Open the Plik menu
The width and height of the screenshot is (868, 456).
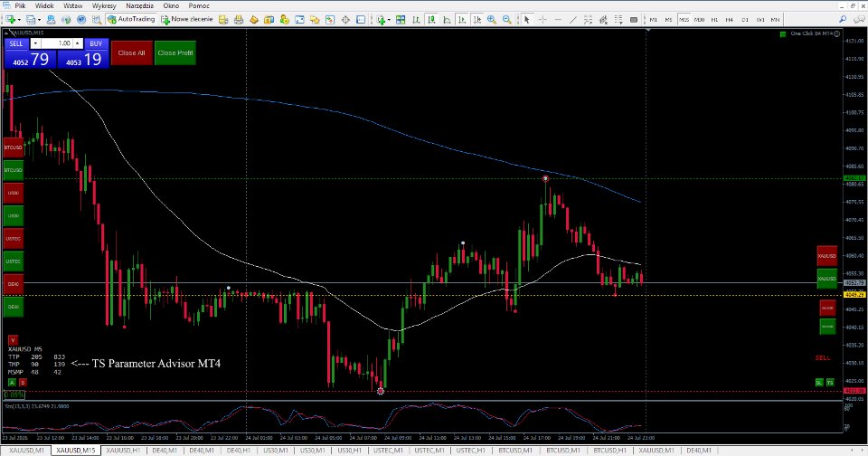20,5
